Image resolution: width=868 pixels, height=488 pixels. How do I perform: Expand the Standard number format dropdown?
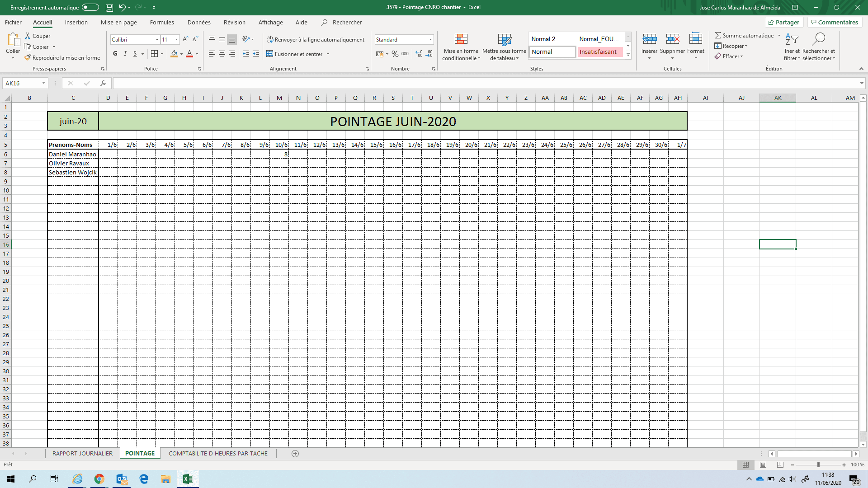coord(430,40)
